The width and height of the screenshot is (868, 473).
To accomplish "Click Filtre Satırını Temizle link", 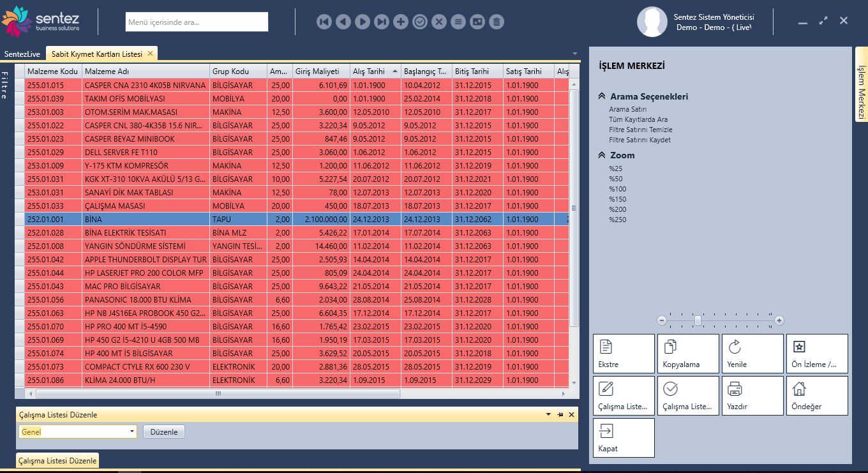I will pyautogui.click(x=641, y=130).
